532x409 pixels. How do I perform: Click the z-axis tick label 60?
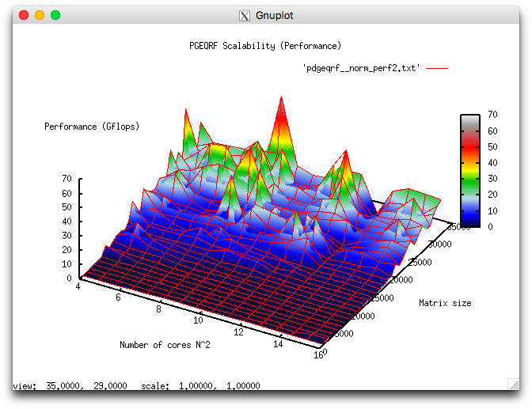pyautogui.click(x=66, y=193)
